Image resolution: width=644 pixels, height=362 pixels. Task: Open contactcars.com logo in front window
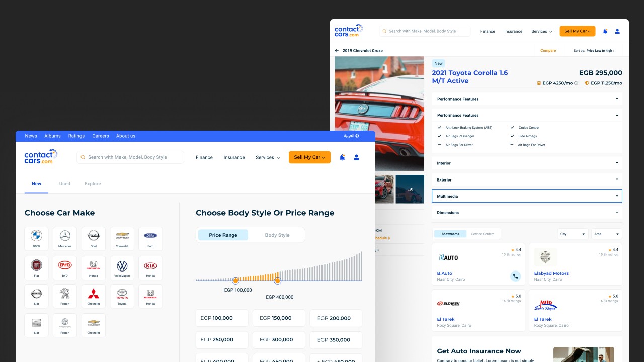(41, 157)
